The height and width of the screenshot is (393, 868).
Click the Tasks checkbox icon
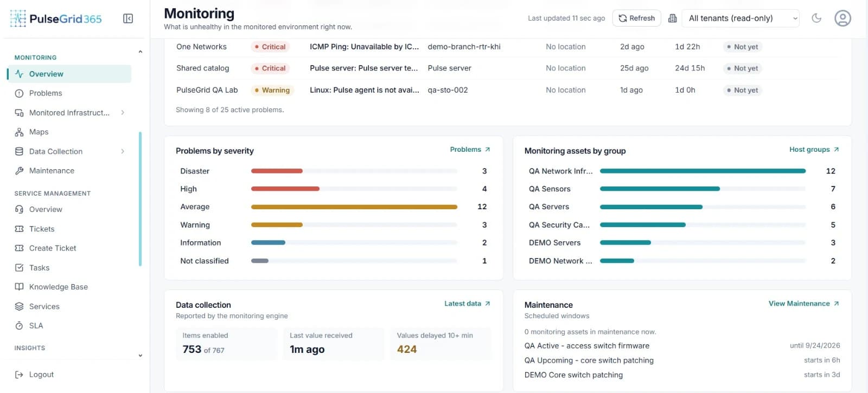19,267
